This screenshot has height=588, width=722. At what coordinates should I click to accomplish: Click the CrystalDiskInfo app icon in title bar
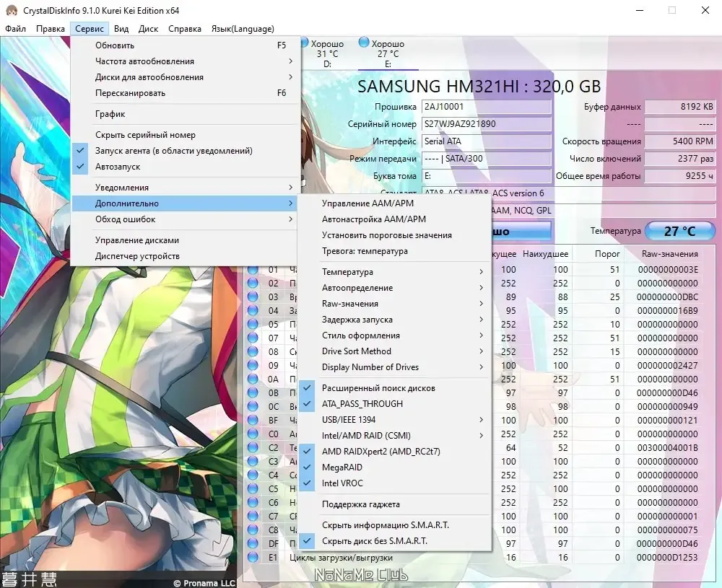click(x=12, y=10)
